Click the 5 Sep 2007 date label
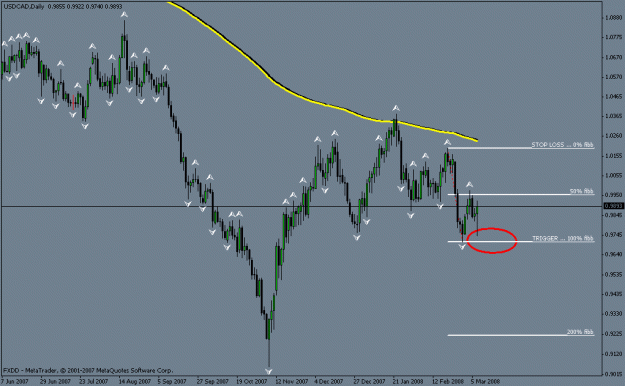Viewport: 625px width, 386px height. coord(172,382)
